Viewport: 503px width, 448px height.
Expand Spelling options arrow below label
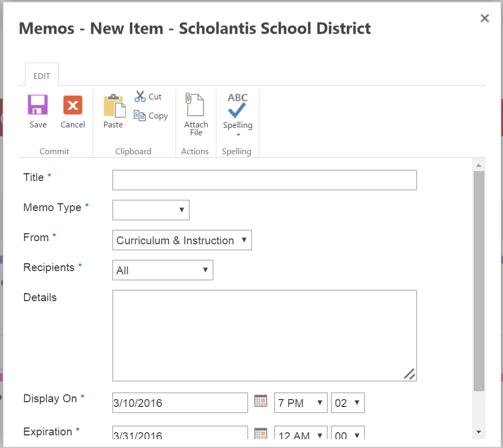tap(238, 135)
